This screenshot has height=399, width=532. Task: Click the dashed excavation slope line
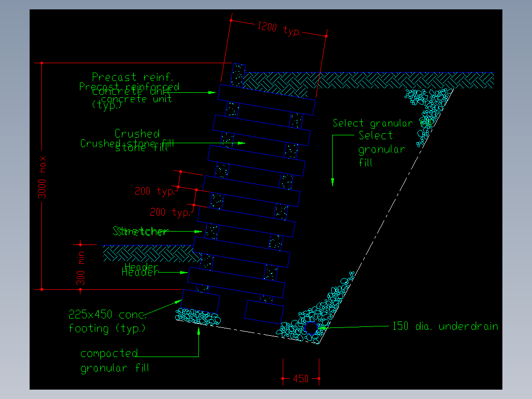tap(387, 216)
